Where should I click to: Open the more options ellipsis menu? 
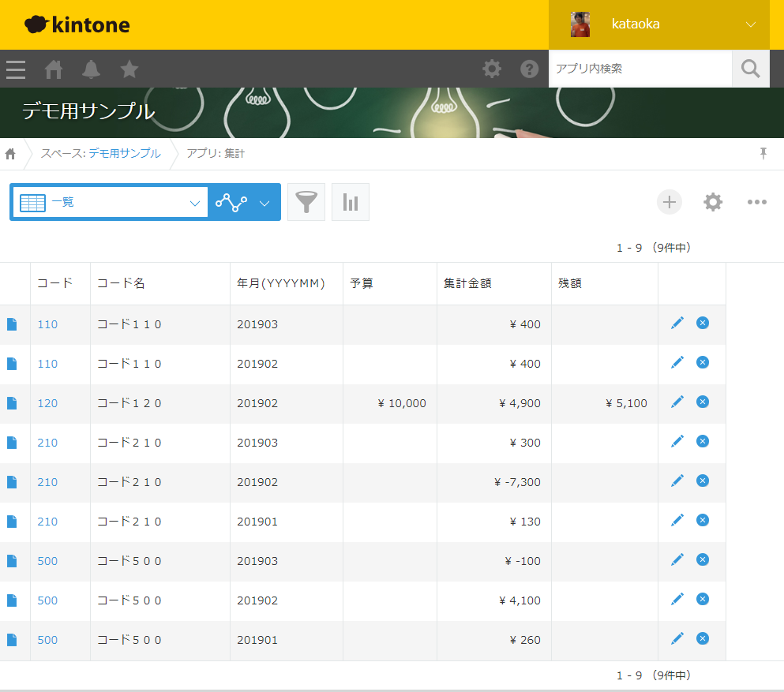[x=756, y=202]
